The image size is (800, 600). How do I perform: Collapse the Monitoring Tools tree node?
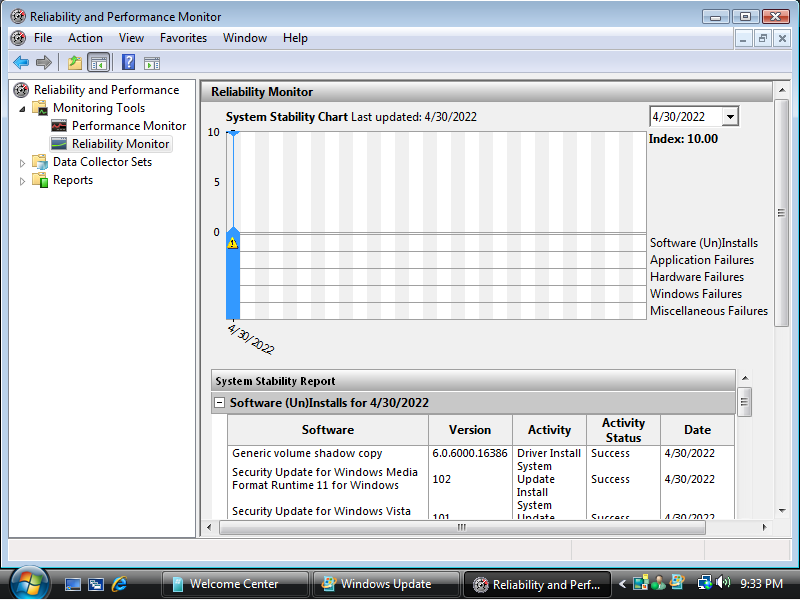(23, 108)
